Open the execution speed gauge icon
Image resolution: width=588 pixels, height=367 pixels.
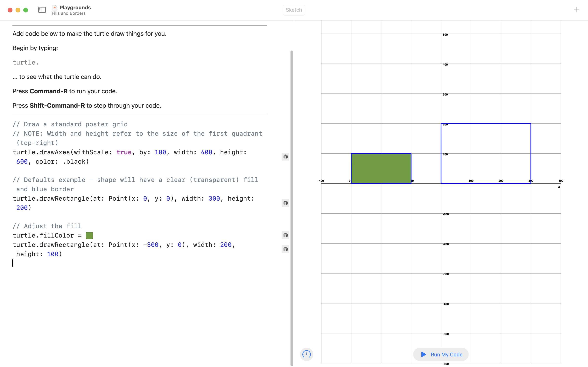click(306, 354)
